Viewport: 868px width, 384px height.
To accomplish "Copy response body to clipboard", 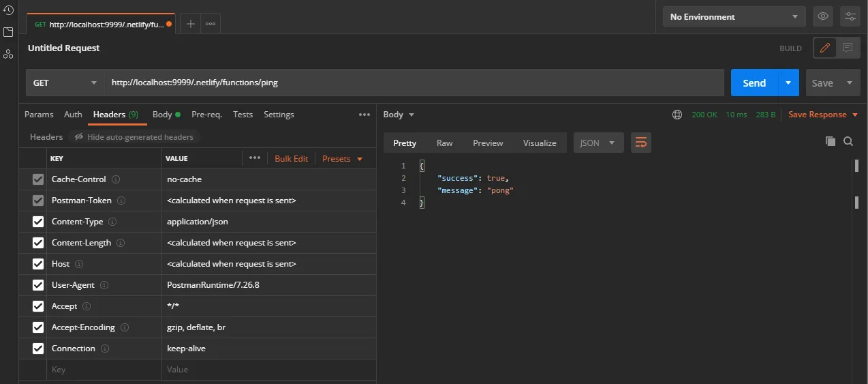I will [830, 141].
